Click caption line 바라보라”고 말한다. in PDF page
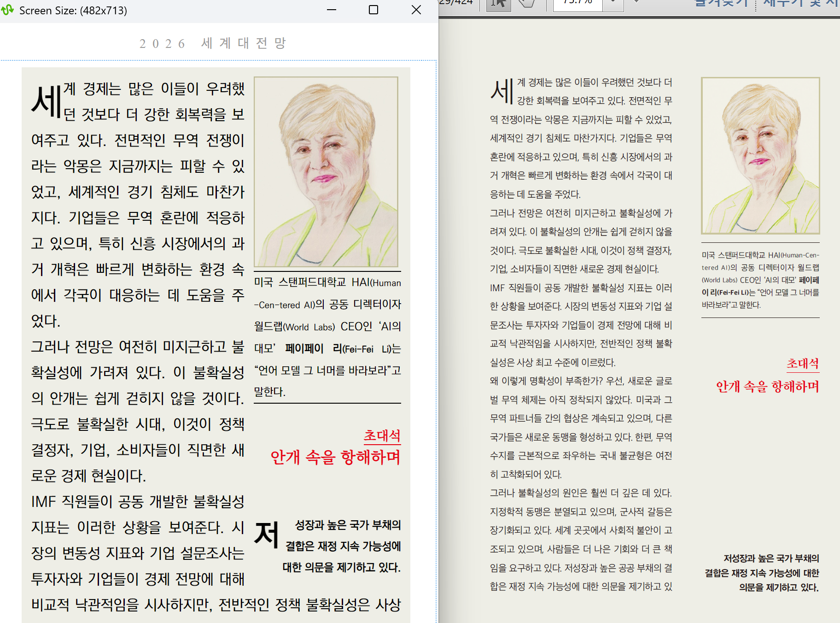Screen dimensions: 840x623 tap(731, 305)
